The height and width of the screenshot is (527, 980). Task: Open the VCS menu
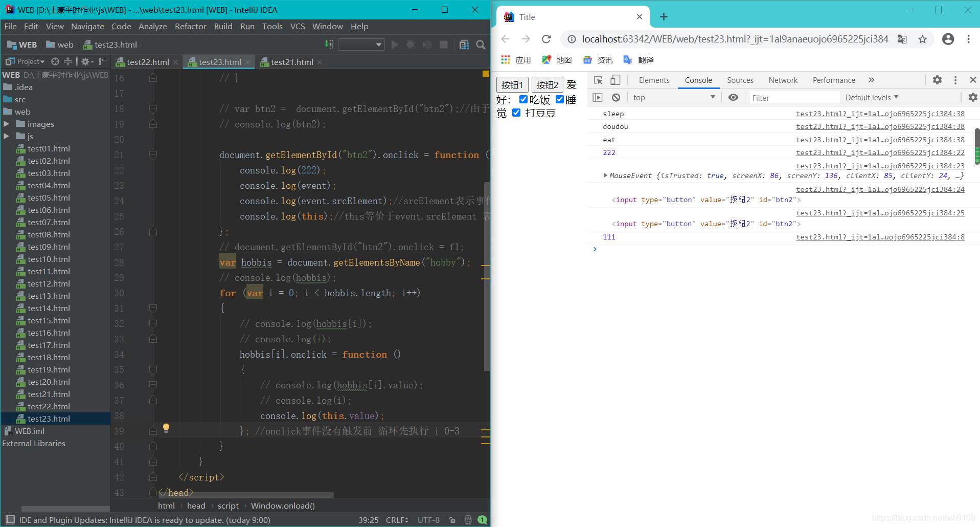298,26
